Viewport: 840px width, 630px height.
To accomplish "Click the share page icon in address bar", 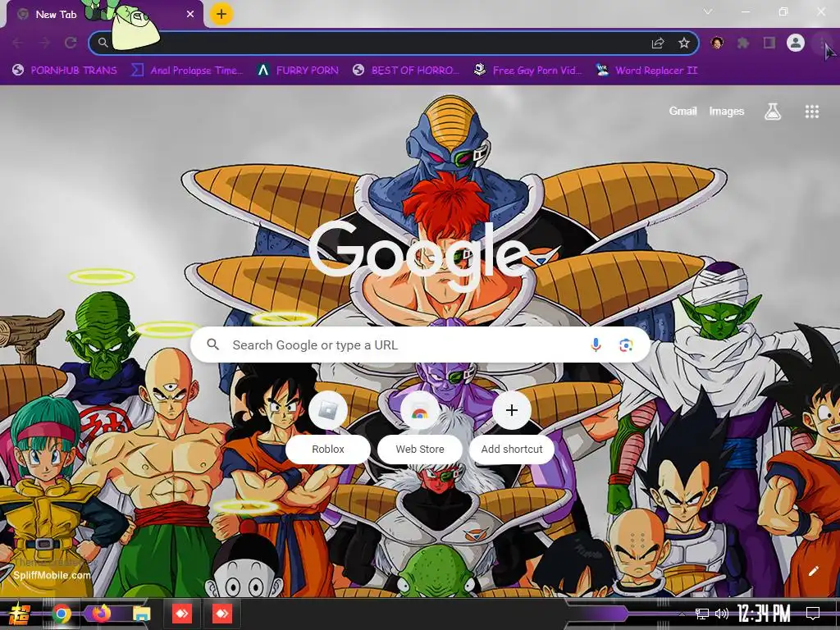I will (x=658, y=43).
